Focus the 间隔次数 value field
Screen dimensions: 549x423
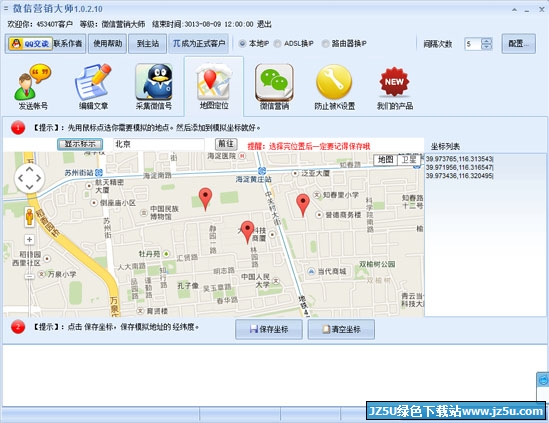(473, 44)
